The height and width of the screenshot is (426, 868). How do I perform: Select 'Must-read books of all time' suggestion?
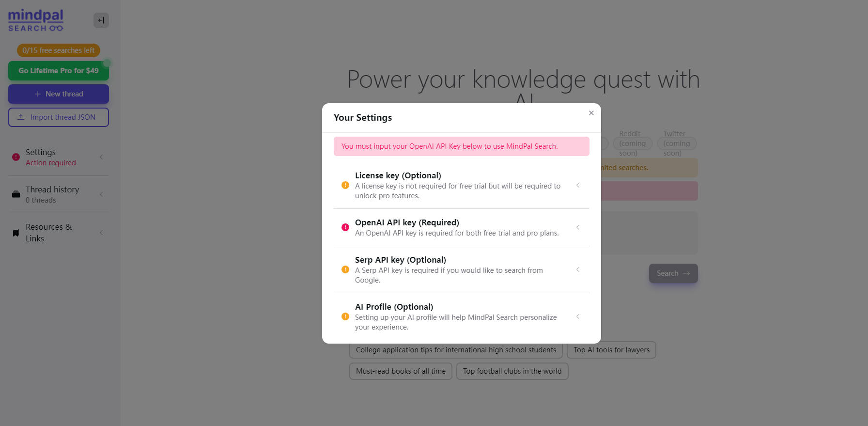401,371
